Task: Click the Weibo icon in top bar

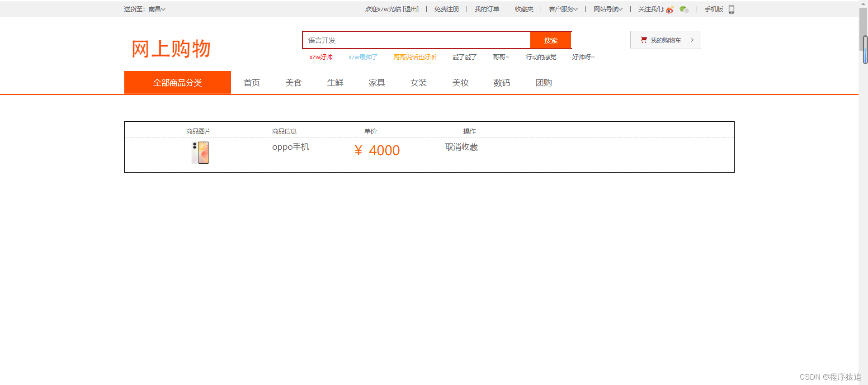Action: [x=670, y=10]
